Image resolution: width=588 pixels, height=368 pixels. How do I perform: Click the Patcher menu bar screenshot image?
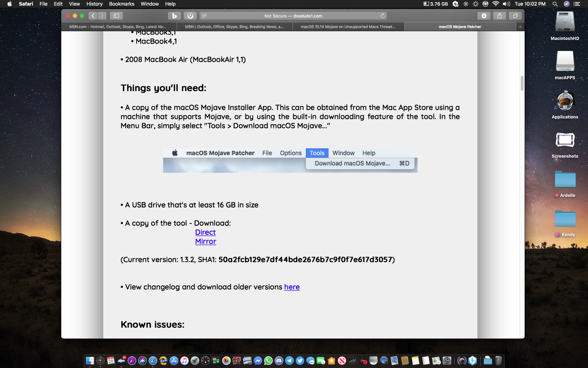[290, 161]
